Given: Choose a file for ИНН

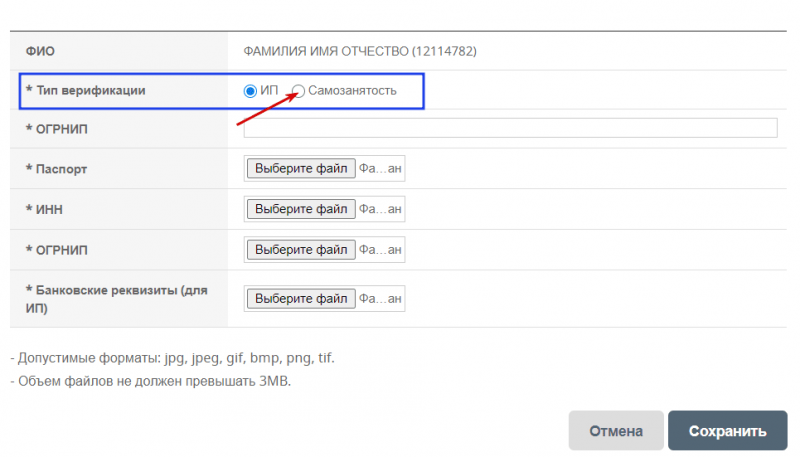Looking at the screenshot, I should 299,209.
